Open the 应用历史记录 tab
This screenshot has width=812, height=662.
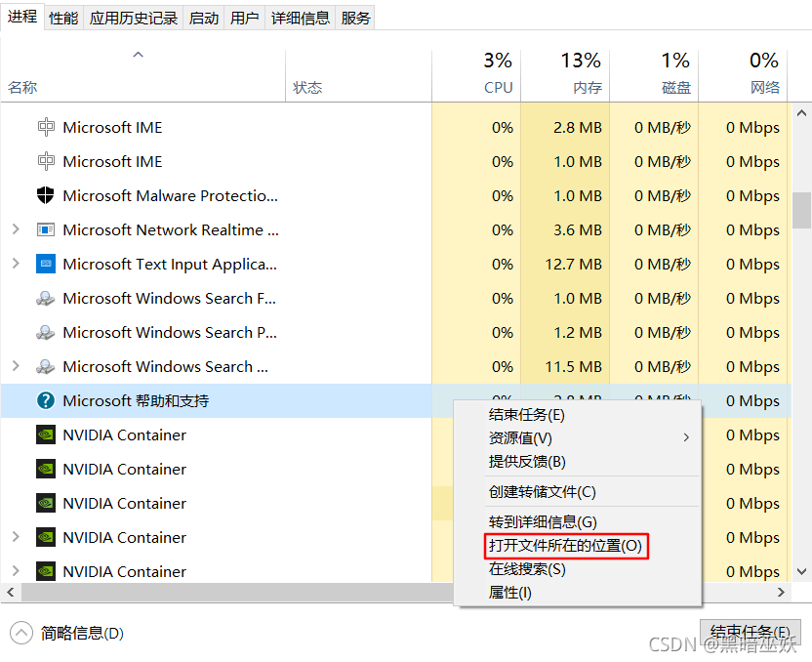pyautogui.click(x=133, y=19)
